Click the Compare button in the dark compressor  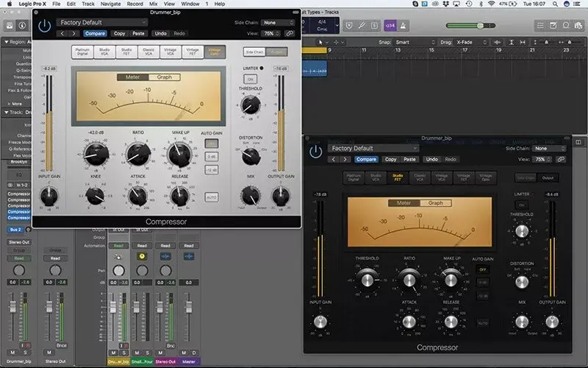click(x=366, y=159)
